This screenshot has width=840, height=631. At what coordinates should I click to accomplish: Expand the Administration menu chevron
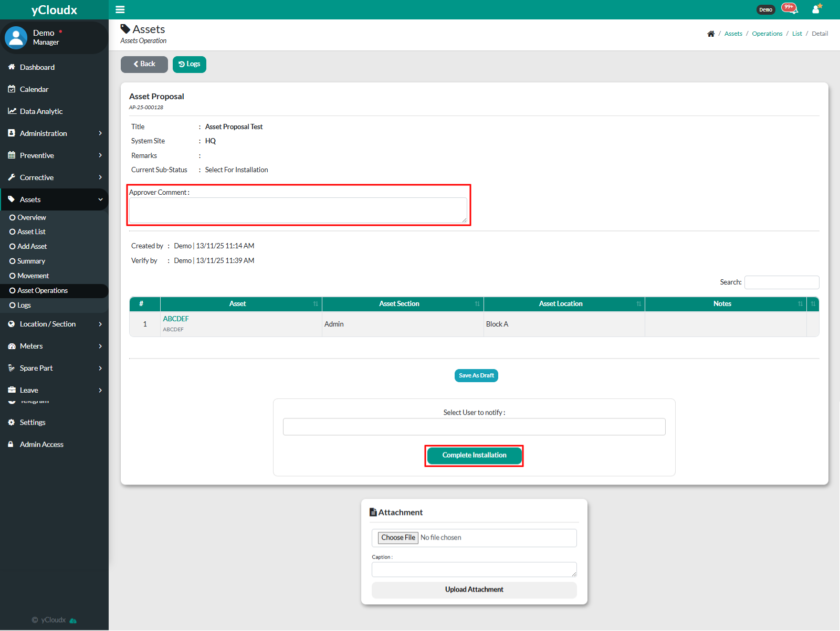pos(100,133)
